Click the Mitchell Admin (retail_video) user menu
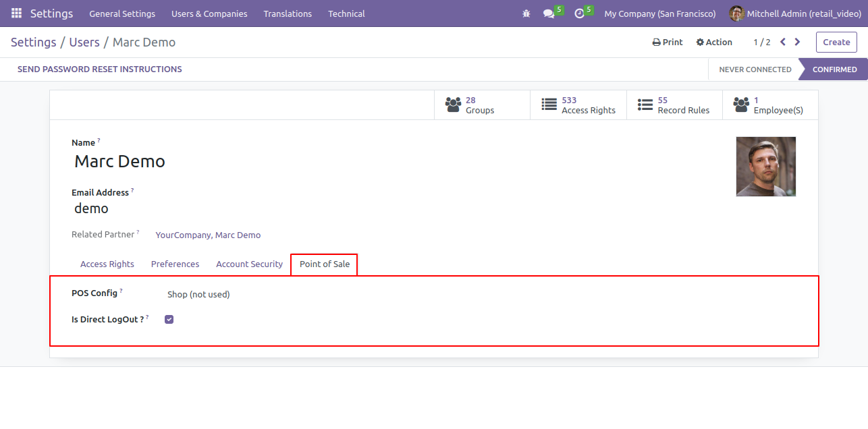This screenshot has height=429, width=868. (795, 13)
